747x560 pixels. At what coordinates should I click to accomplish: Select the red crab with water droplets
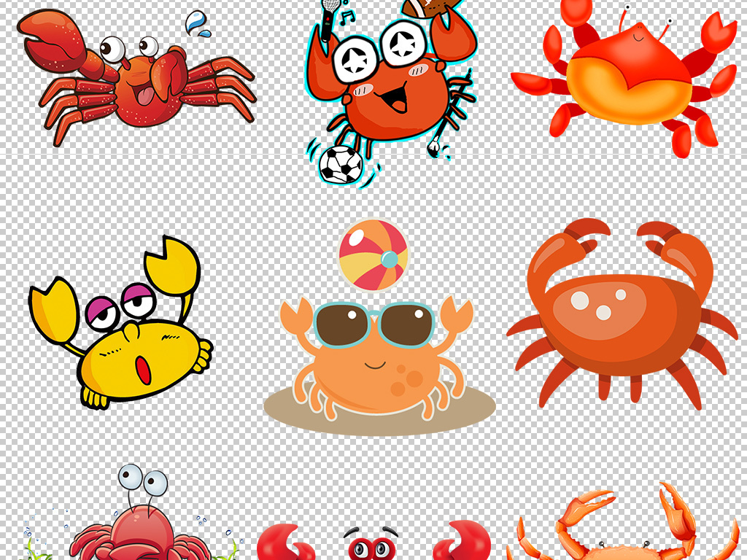click(x=136, y=77)
